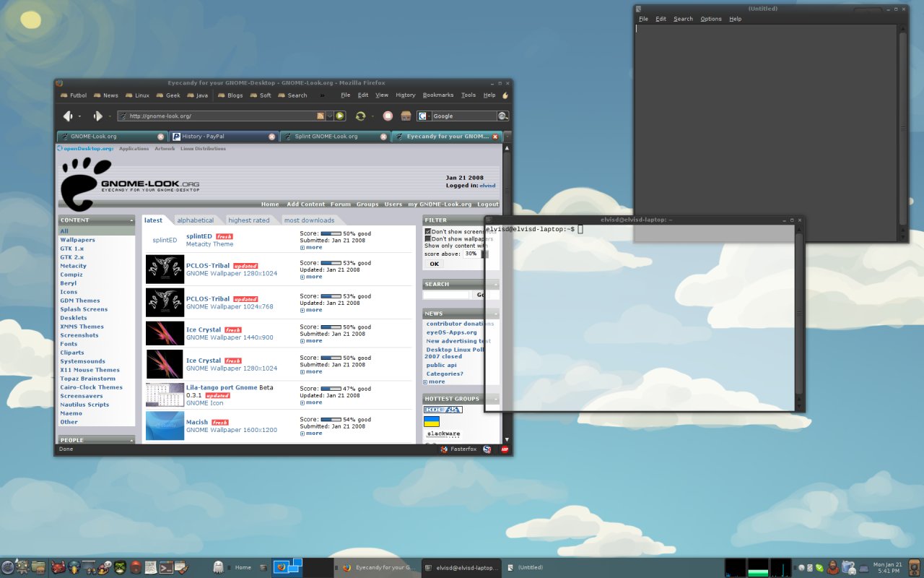Switch to the most downloads tab
Viewport: 924px width, 578px height.
pyautogui.click(x=309, y=220)
